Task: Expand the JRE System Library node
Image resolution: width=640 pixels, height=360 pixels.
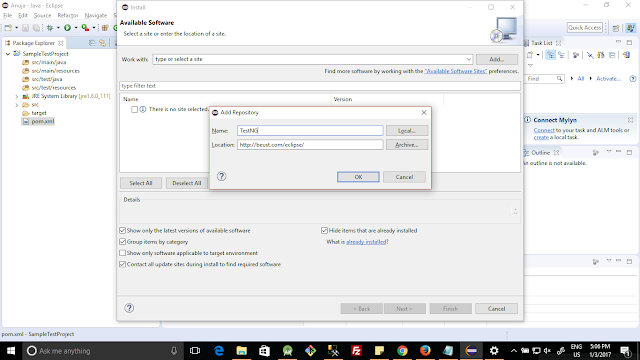Action: (17, 96)
